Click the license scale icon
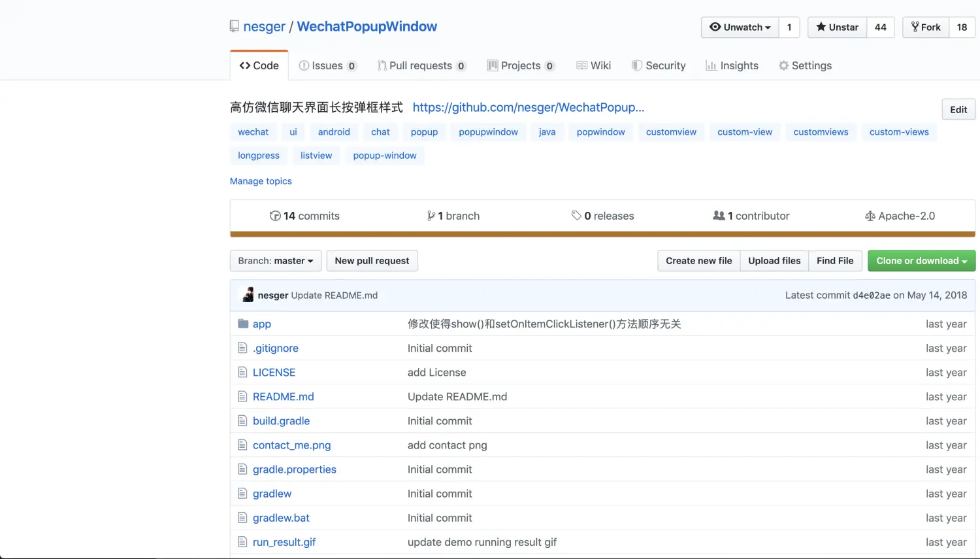The image size is (980, 559). click(x=870, y=216)
